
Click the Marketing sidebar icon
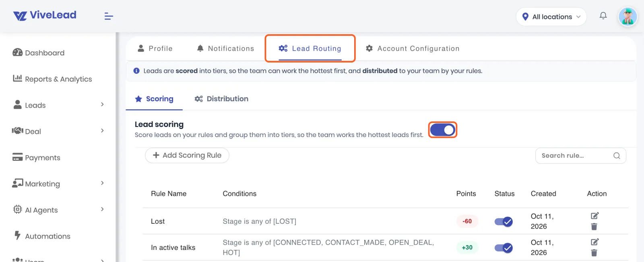point(18,183)
